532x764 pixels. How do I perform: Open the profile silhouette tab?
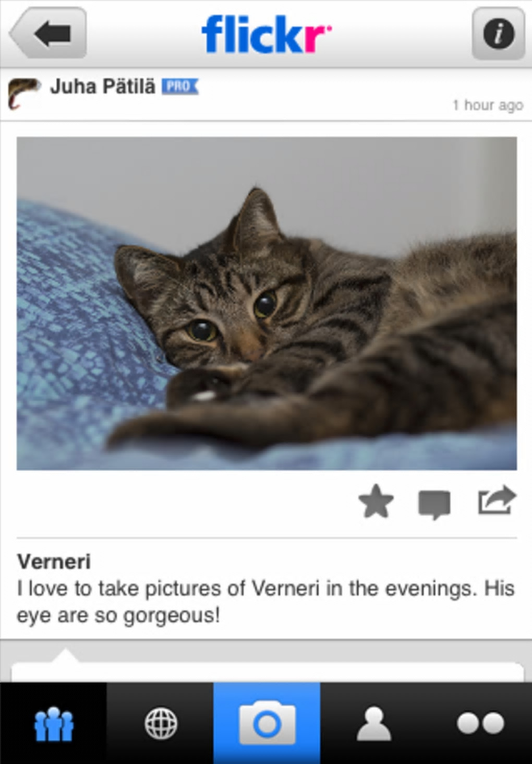point(373,723)
